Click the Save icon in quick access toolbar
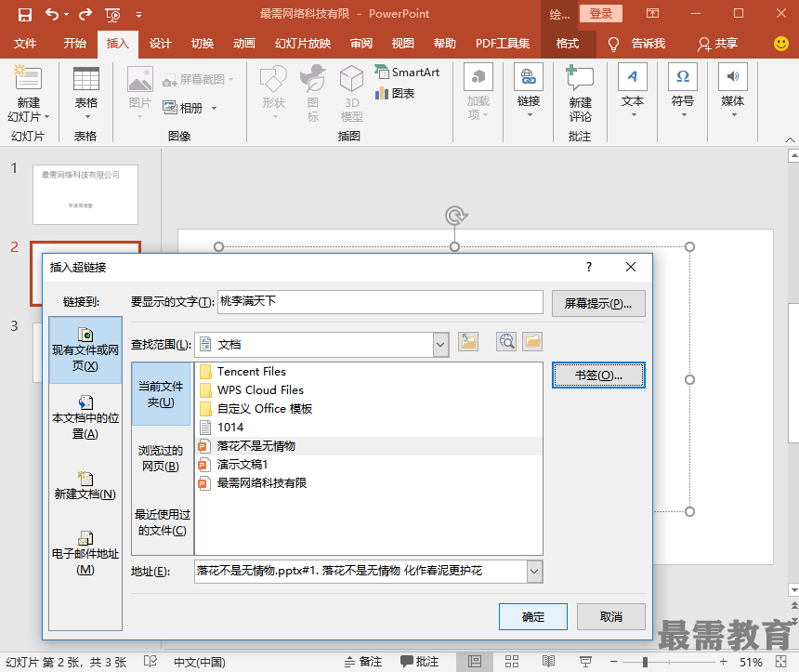The image size is (799, 672). coord(24,14)
